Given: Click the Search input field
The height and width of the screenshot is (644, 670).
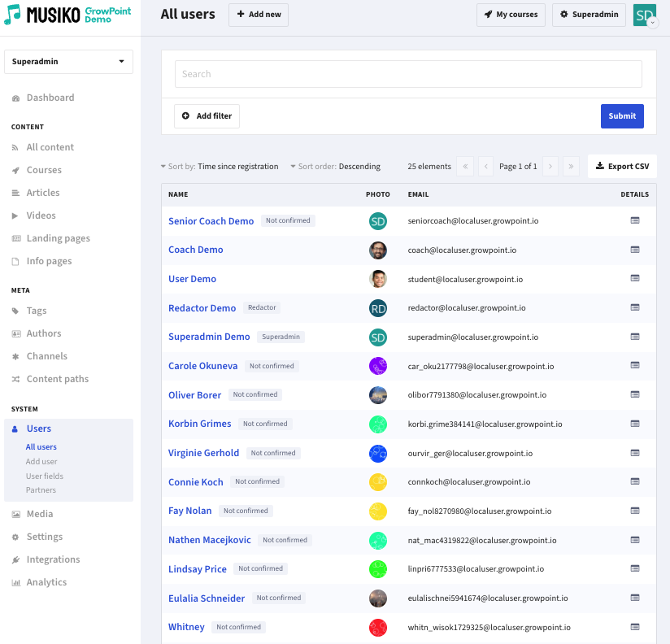Looking at the screenshot, I should tap(408, 74).
